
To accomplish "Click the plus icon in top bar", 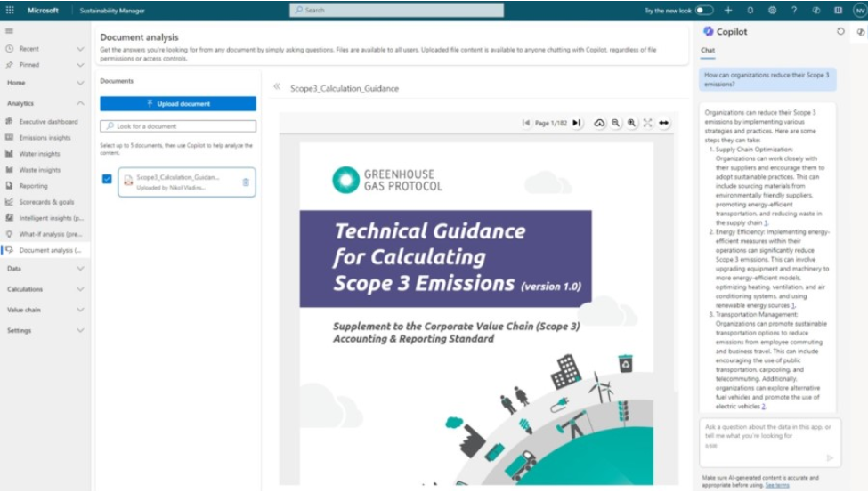I will point(728,10).
